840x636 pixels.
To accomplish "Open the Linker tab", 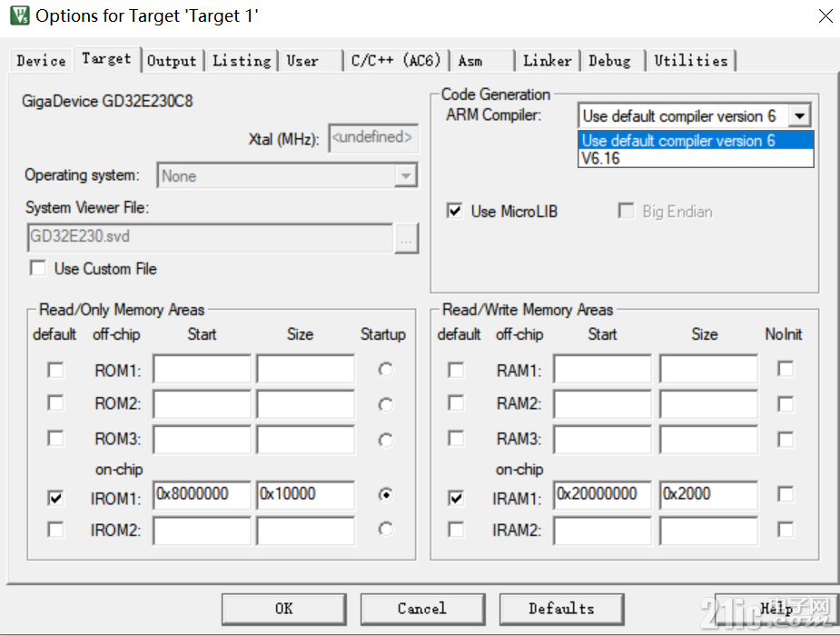I will tap(548, 61).
